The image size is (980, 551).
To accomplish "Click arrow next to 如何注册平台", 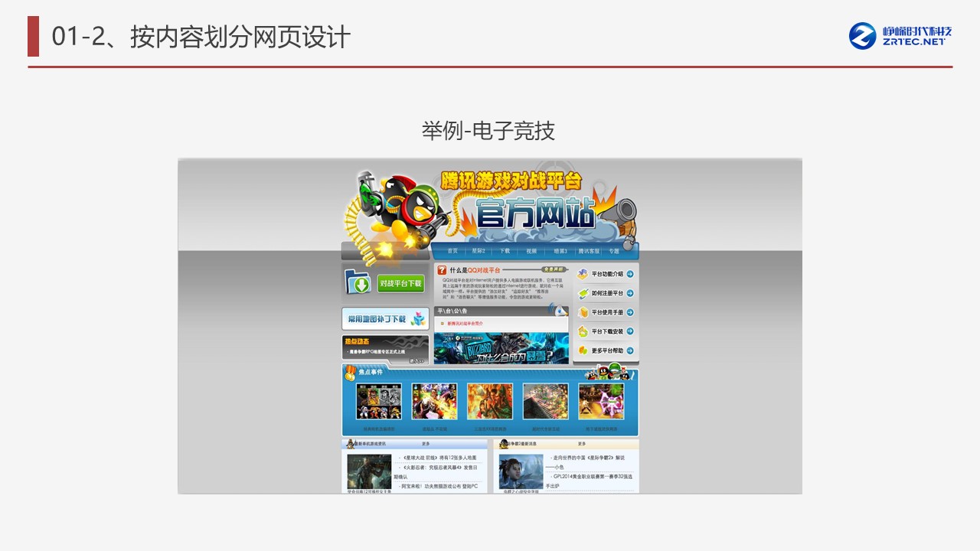I will coord(630,293).
